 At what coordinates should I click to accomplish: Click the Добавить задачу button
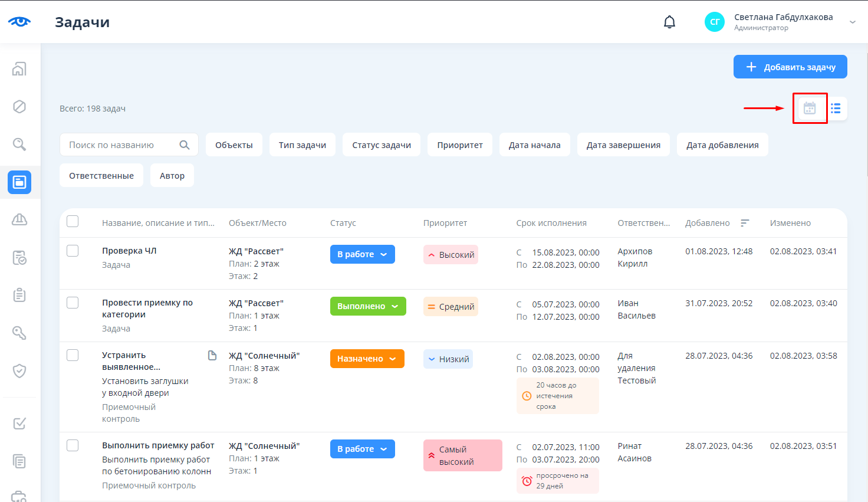tap(790, 67)
